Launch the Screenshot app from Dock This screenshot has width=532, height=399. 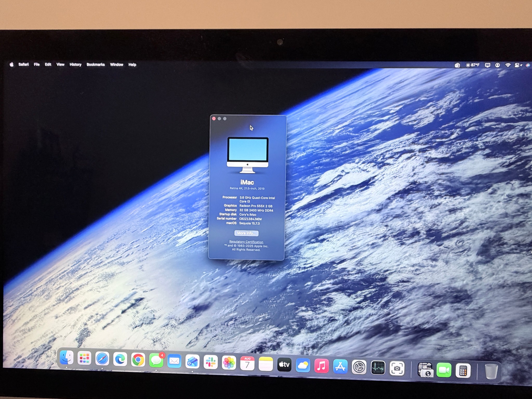tap(397, 368)
